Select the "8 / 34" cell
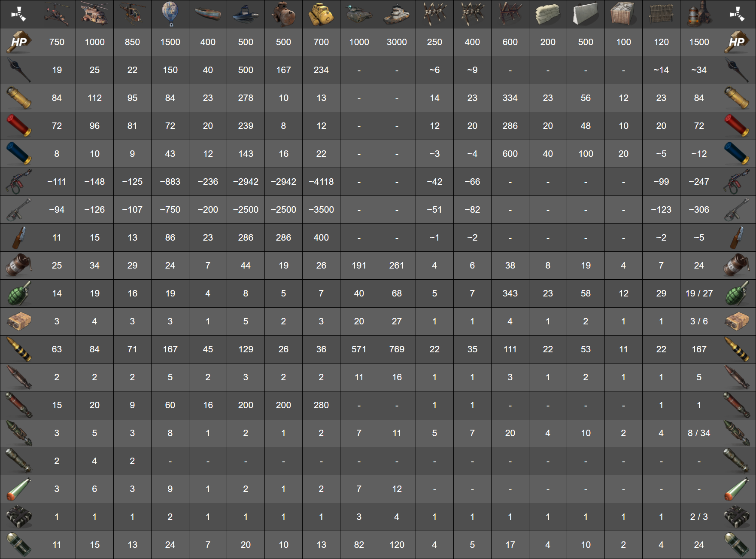This screenshot has width=756, height=559. tap(699, 433)
